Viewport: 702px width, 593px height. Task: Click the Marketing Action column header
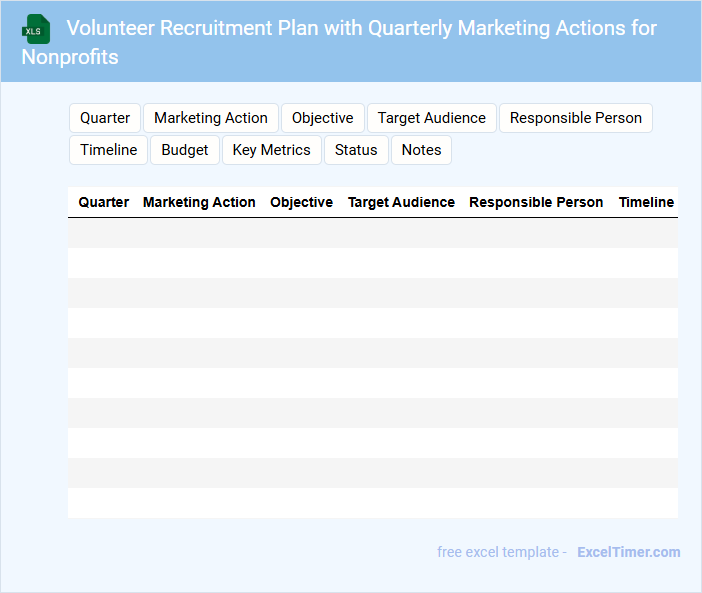click(x=199, y=202)
